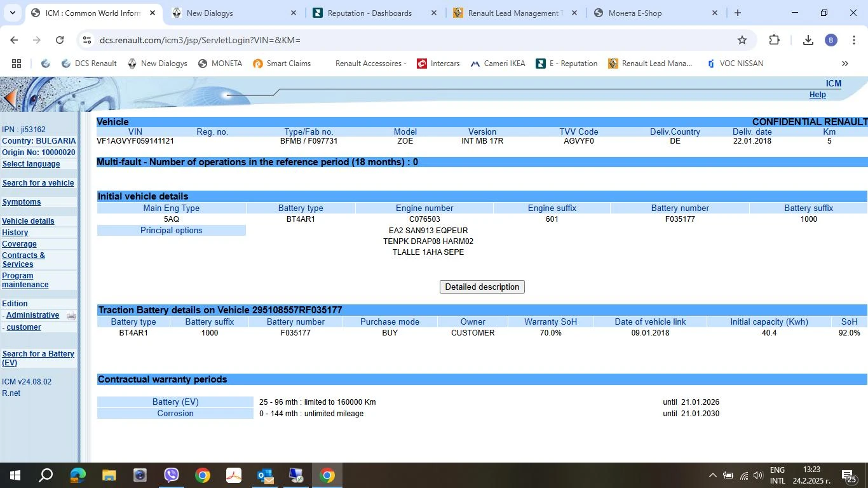Open the Chrome profile avatar B
Viewport: 868px width, 488px height.
point(831,40)
